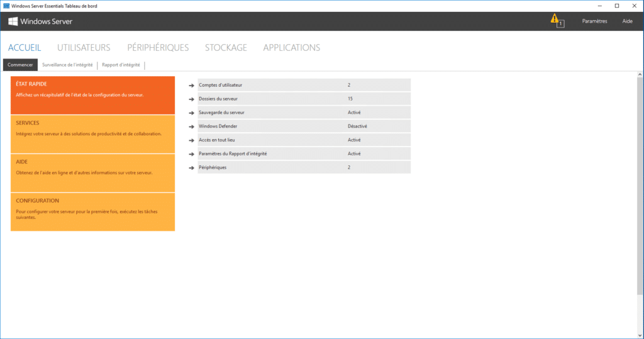The width and height of the screenshot is (644, 339).
Task: Go to the STOCKAGE tab
Action: (226, 48)
